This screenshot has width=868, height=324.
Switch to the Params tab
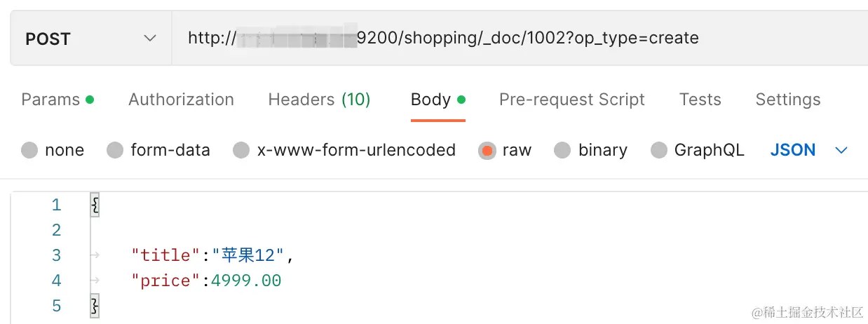pyautogui.click(x=50, y=100)
